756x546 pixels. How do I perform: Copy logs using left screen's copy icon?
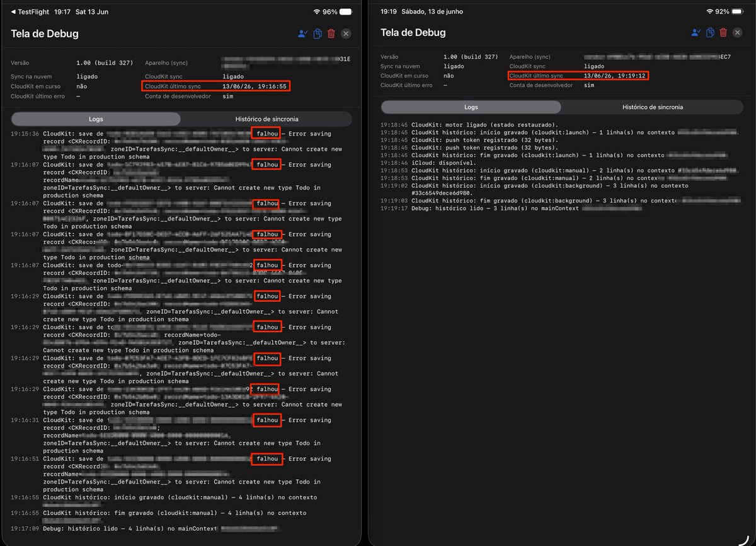[x=318, y=34]
